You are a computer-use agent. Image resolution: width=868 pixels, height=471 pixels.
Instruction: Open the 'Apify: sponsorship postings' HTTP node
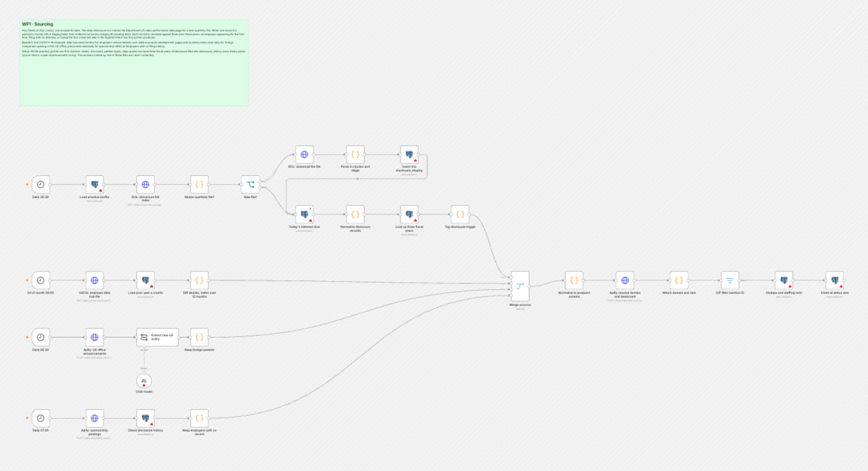95,418
